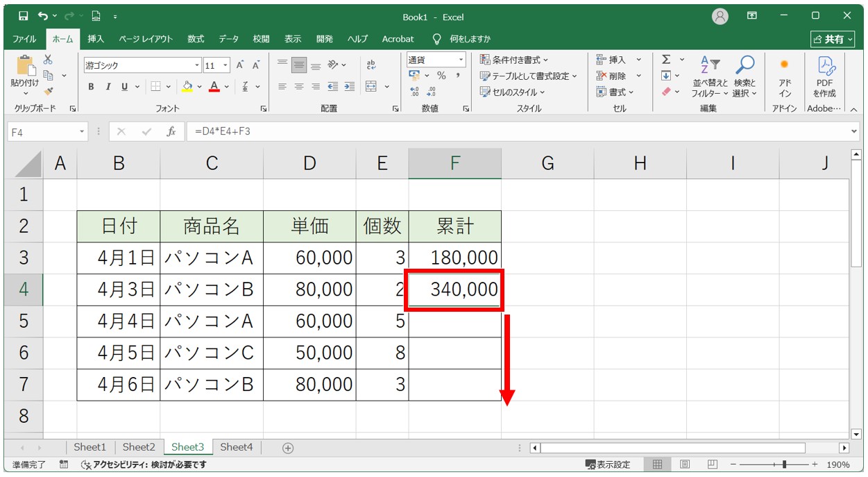Expand the 並べ替えとフィルター menu
Screen dimensions: 868x477
click(710, 76)
